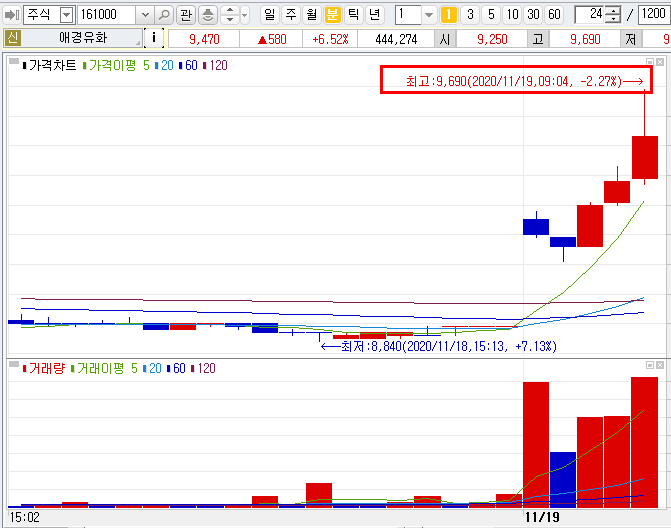Select the 주 weekly chart period
Screen dimensions: 671x528
point(291,15)
